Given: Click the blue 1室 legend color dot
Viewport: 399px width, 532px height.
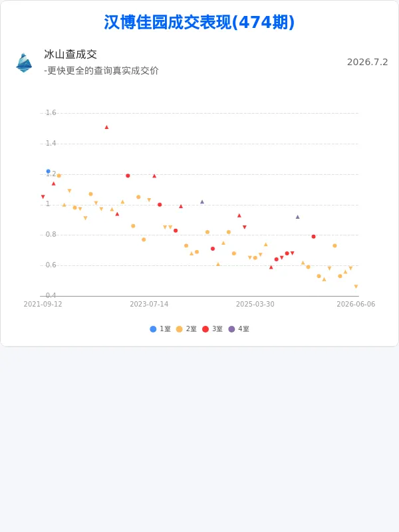Looking at the screenshot, I should [x=153, y=329].
